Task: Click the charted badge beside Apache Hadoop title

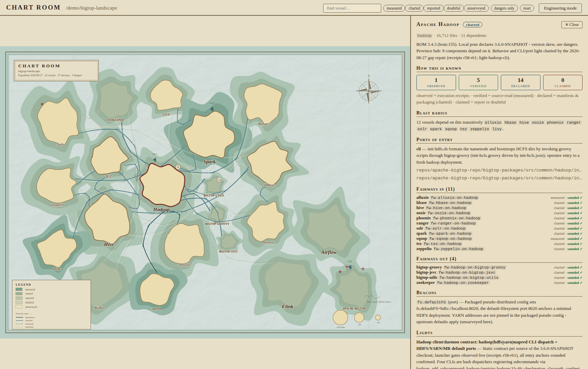Action: click(472, 25)
